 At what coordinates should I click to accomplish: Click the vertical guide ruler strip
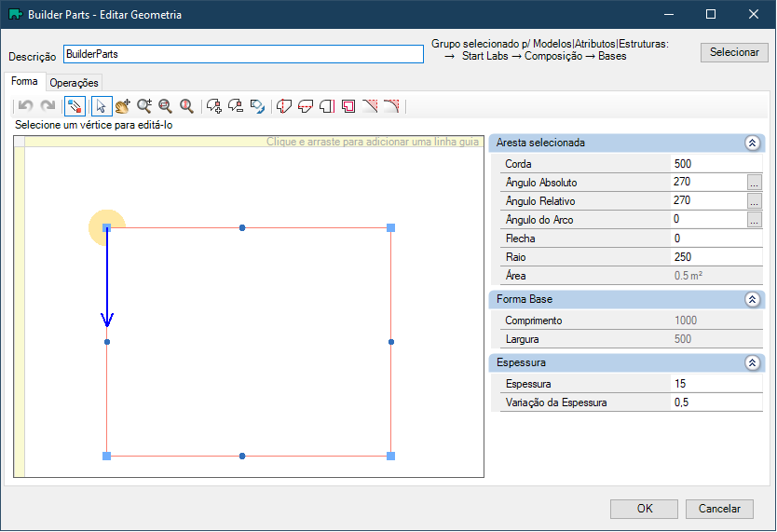click(20, 312)
